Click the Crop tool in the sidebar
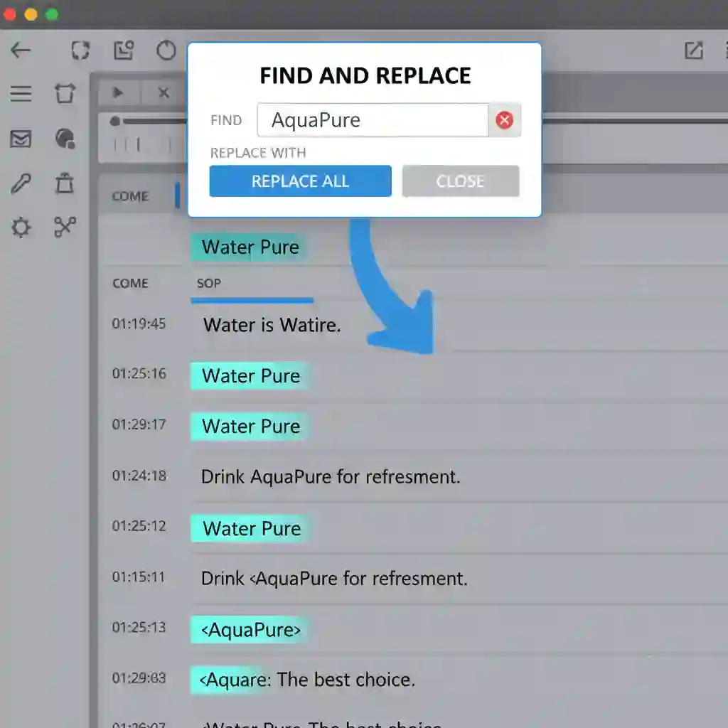 tap(65, 93)
